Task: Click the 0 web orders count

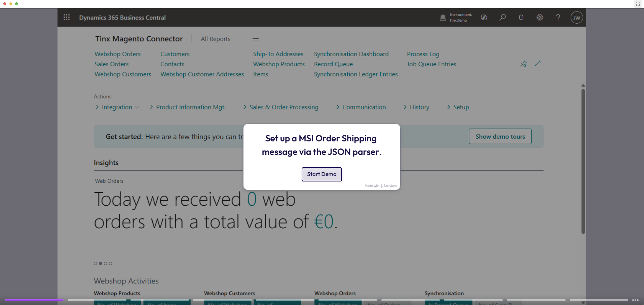Action: pyautogui.click(x=252, y=199)
